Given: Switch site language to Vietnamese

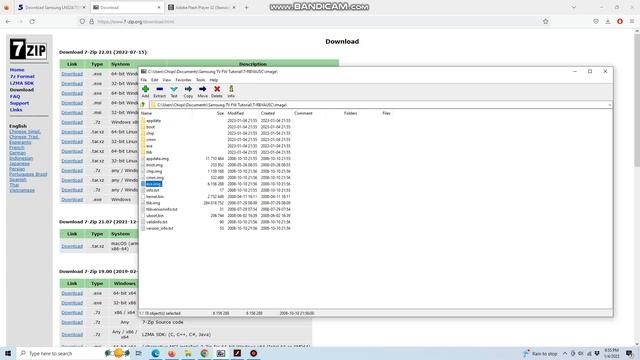Looking at the screenshot, I should click(22, 190).
